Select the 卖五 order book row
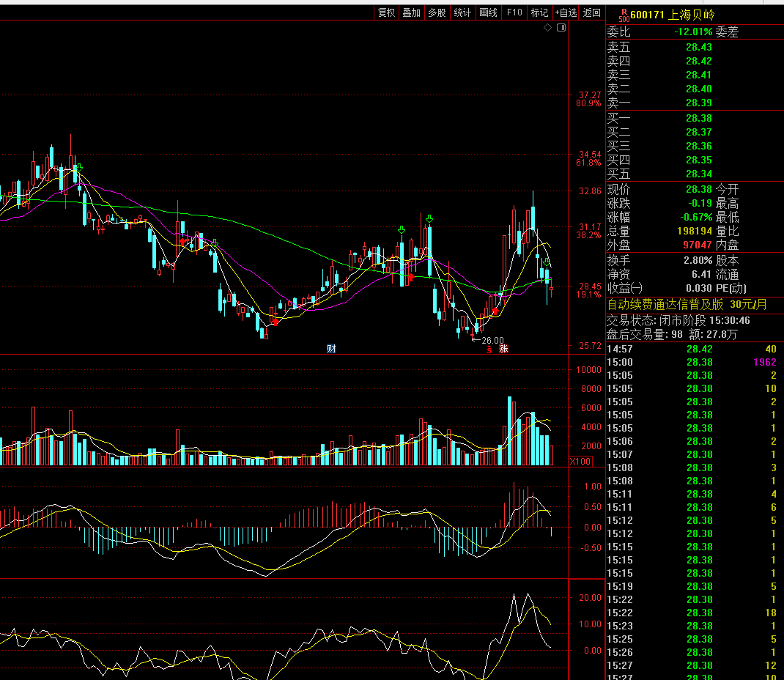This screenshot has height=680, width=784. coord(695,47)
